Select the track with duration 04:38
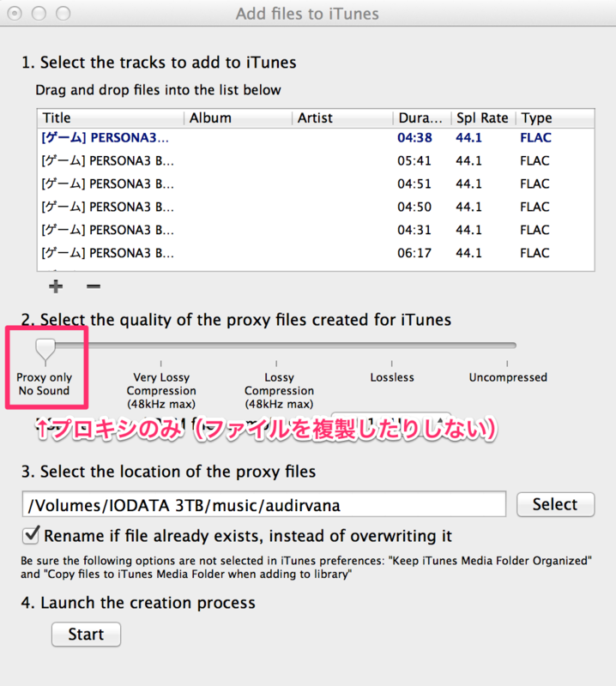616x686 pixels. (x=316, y=138)
